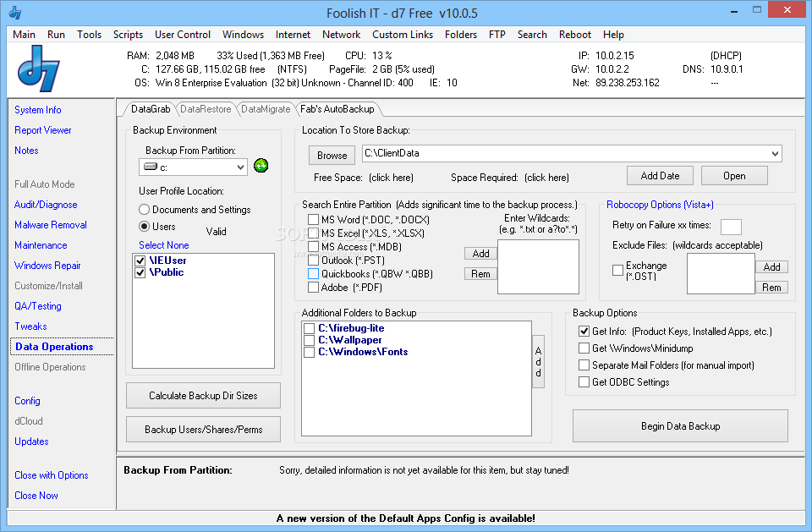
Task: Enable Get \Windows\Minidump option
Action: pos(584,348)
